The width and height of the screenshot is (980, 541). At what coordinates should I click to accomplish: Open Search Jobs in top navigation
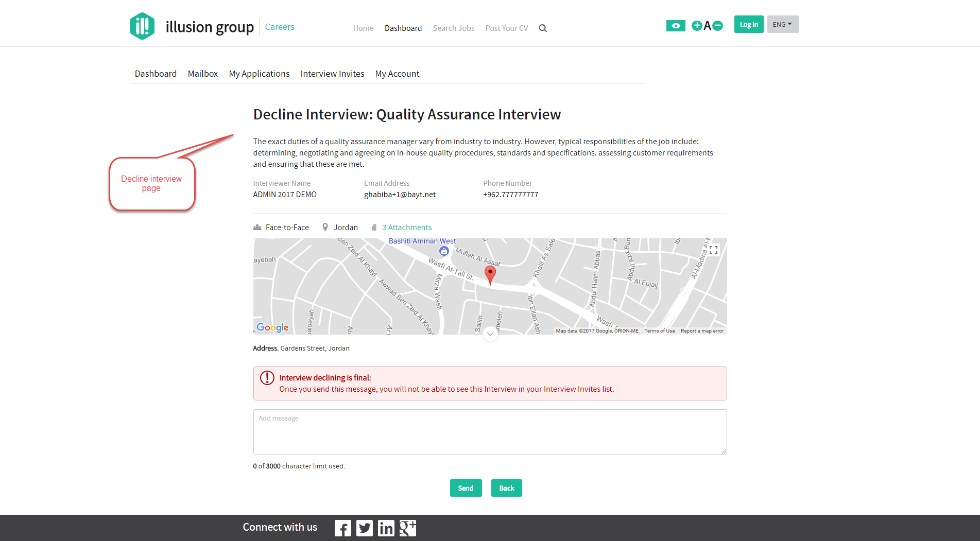[454, 28]
